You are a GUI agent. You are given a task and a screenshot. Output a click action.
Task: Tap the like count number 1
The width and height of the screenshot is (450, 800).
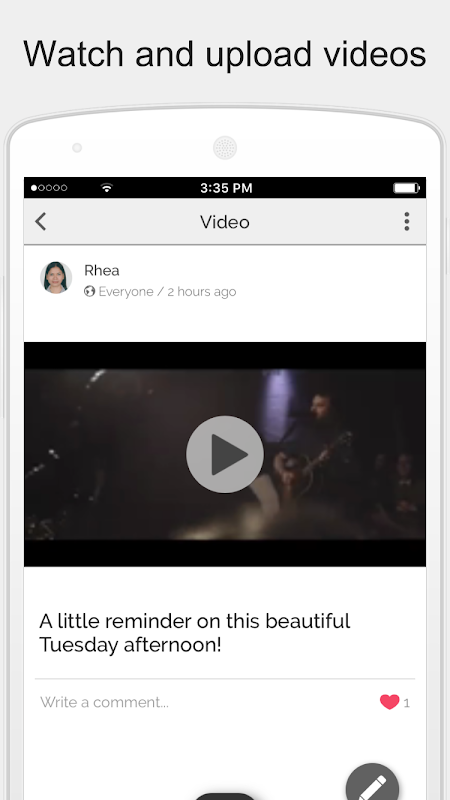(x=407, y=704)
